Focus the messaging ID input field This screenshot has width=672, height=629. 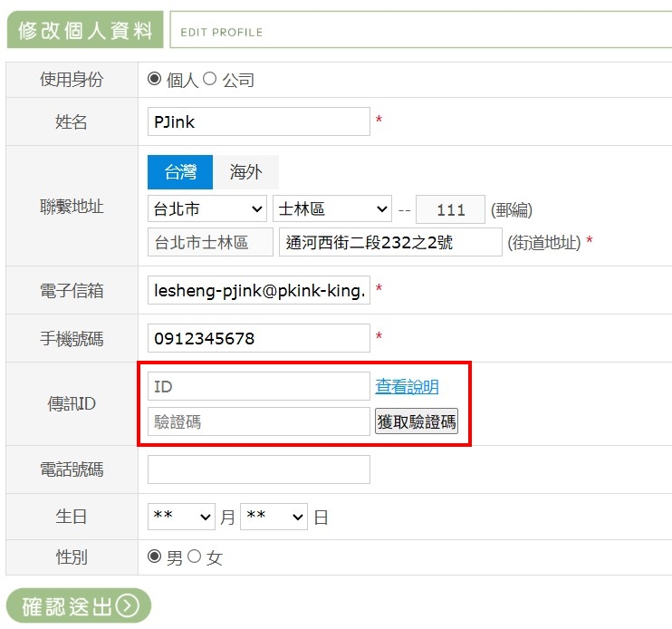(x=258, y=386)
